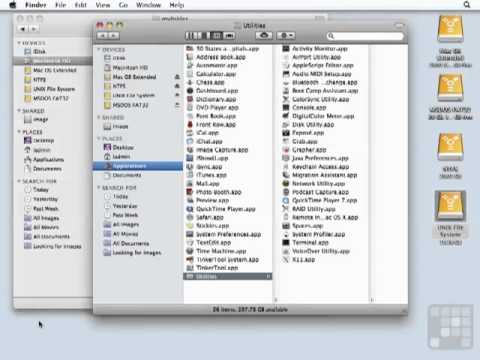Viewport: 480px width, 360px height.
Task: Select the Disk Utility.app icon
Action: [x=286, y=125]
